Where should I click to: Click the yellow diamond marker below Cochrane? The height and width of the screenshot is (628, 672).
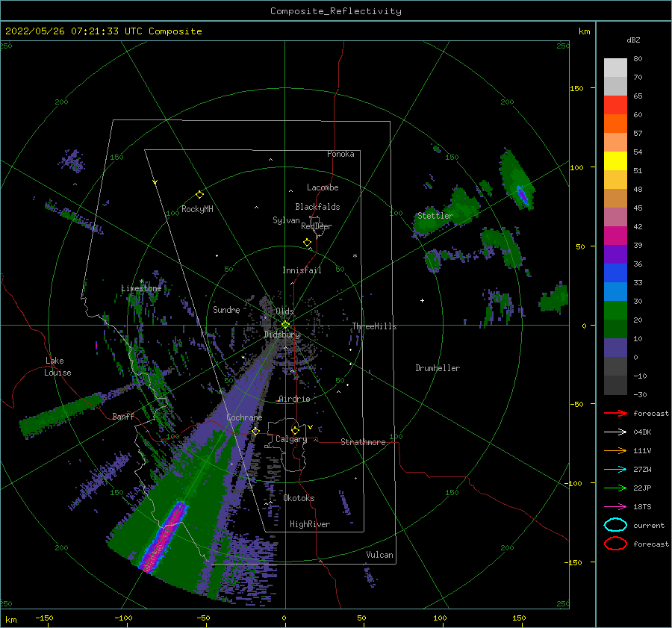coord(255,432)
